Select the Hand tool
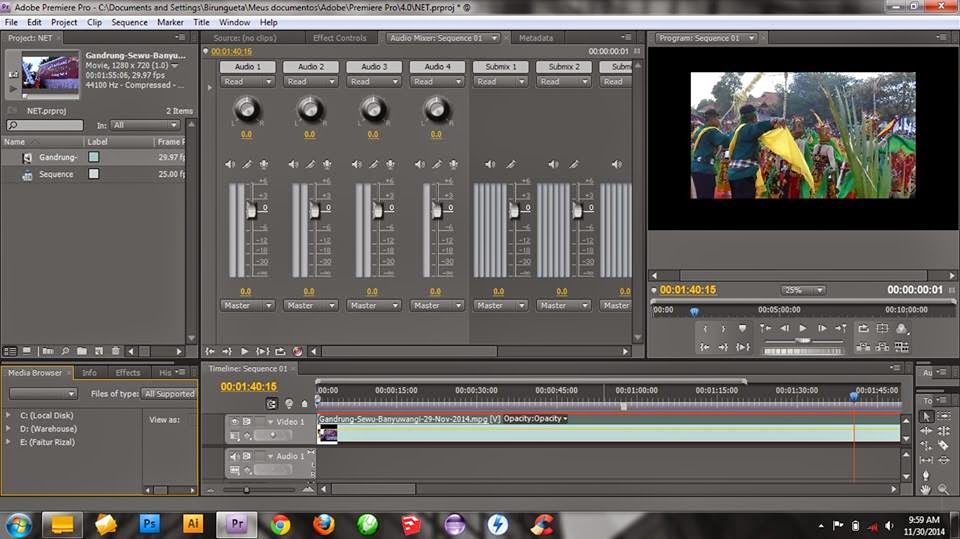The width and height of the screenshot is (960, 539). tap(926, 489)
